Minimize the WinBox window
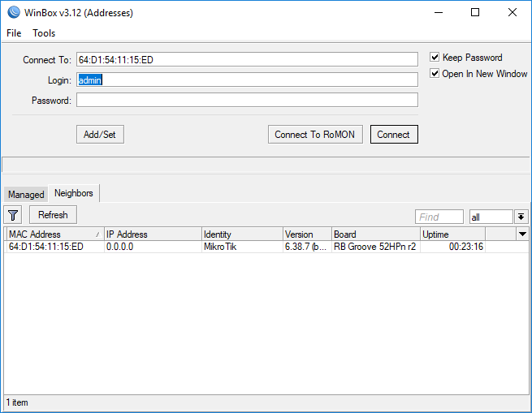This screenshot has width=532, height=413. (x=439, y=12)
